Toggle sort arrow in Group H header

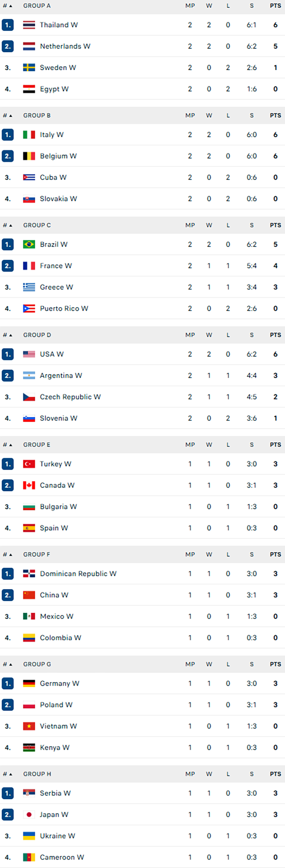[11, 774]
